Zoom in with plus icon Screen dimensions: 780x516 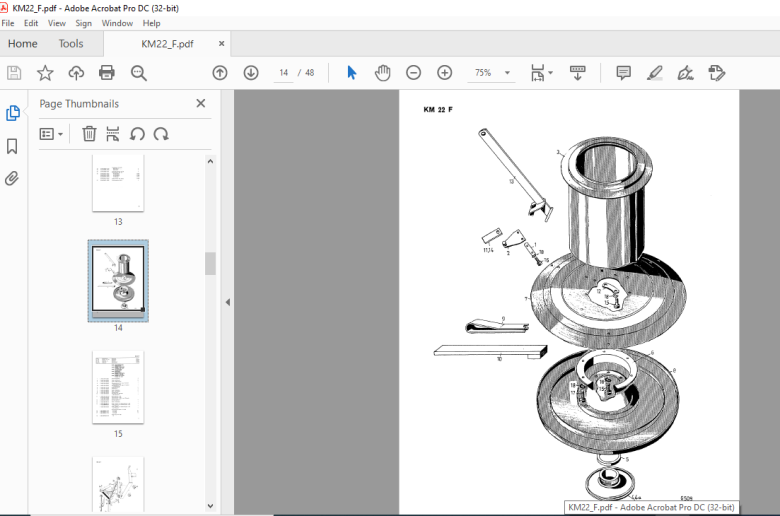click(x=444, y=73)
